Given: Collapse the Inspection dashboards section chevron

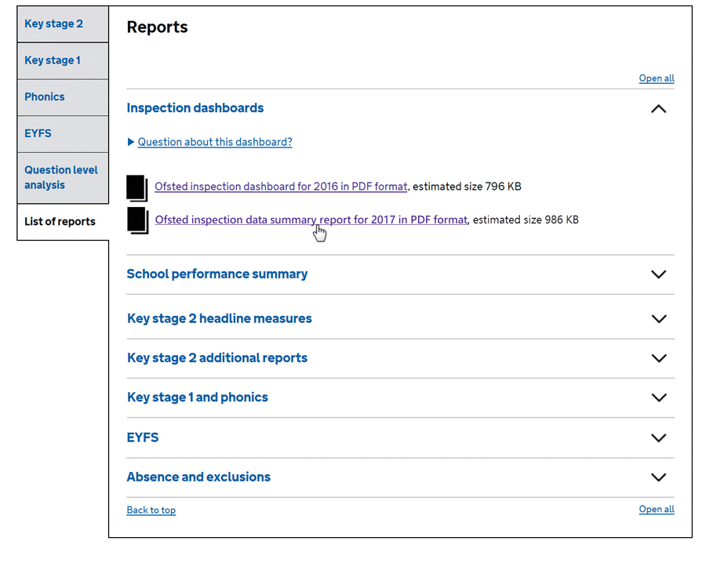Looking at the screenshot, I should (x=658, y=109).
